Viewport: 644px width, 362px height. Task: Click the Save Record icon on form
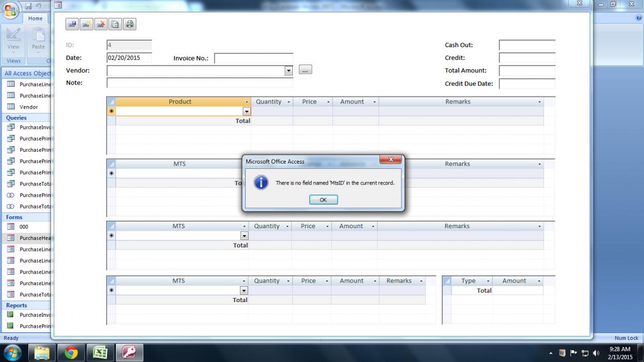pyautogui.click(x=72, y=24)
